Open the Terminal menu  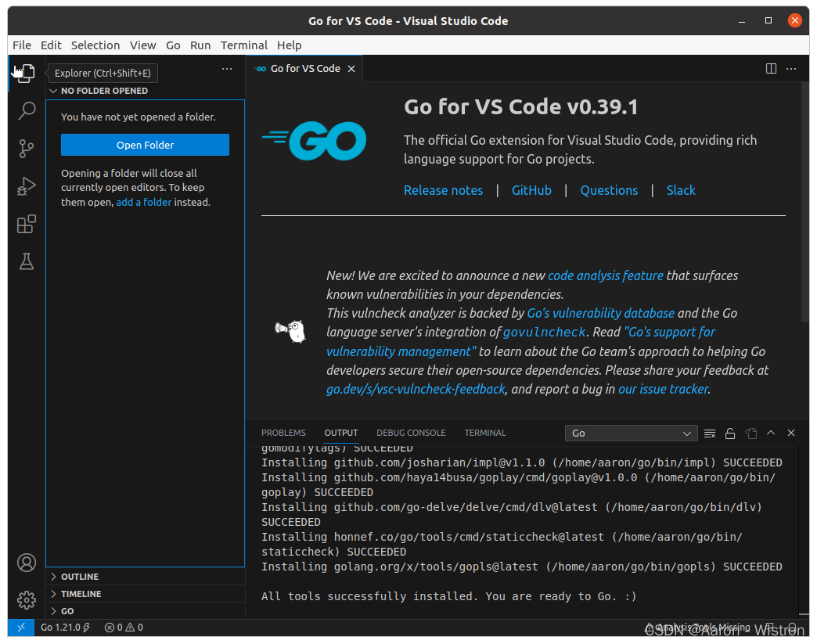tap(244, 45)
